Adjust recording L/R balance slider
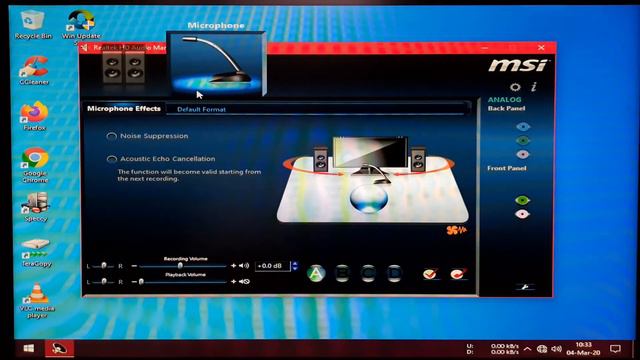Screen dimensions: 640x360 coord(104,266)
